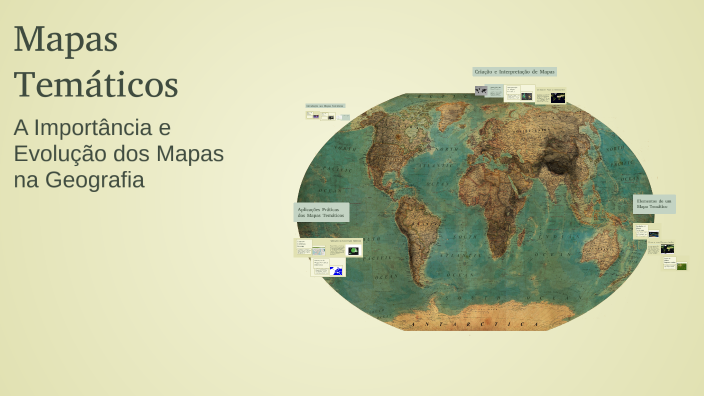The image size is (704, 396).
Task: Open the slide with blue map image under Aplicações
Action: coord(328,267)
